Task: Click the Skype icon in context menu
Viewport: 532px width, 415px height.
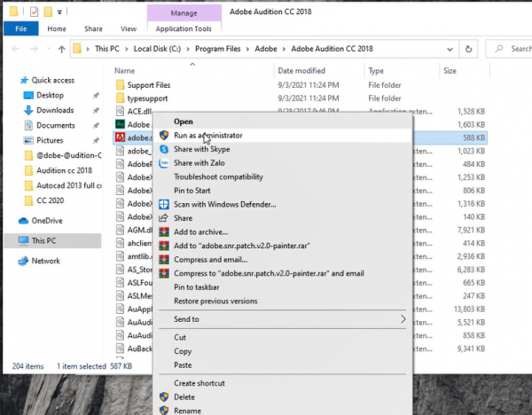Action: click(163, 149)
